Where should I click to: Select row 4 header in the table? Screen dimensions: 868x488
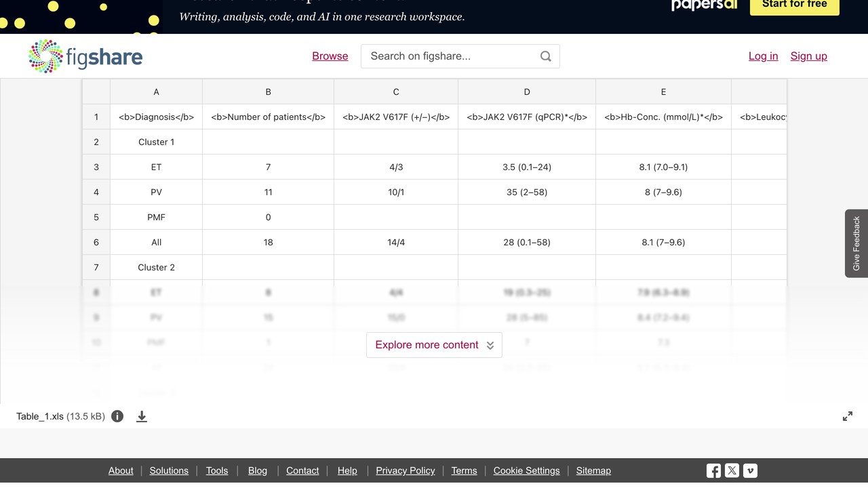[x=96, y=192]
